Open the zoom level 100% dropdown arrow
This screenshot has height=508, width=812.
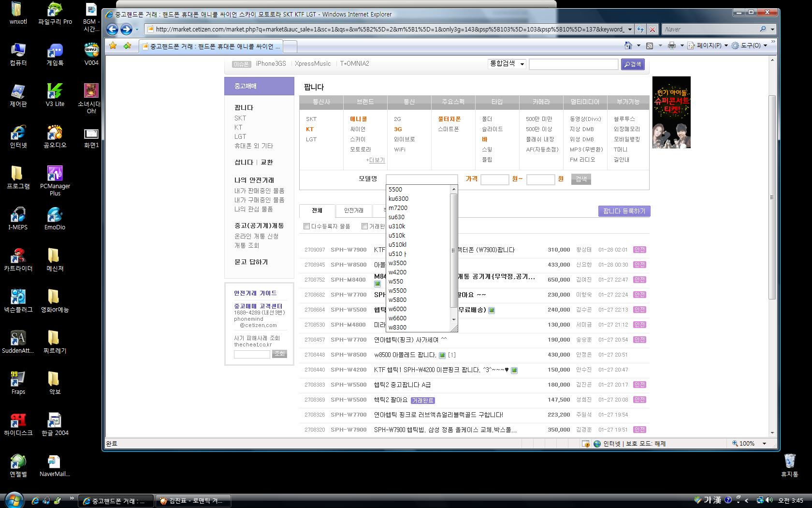(764, 444)
